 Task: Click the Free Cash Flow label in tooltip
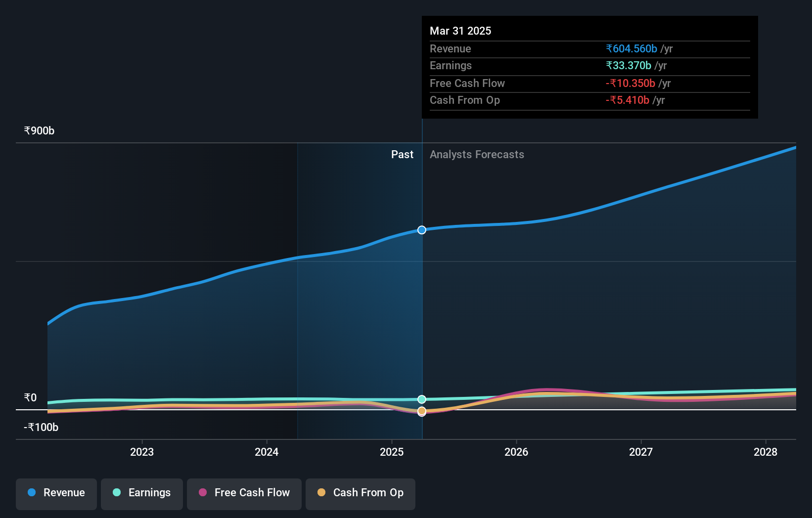467,83
